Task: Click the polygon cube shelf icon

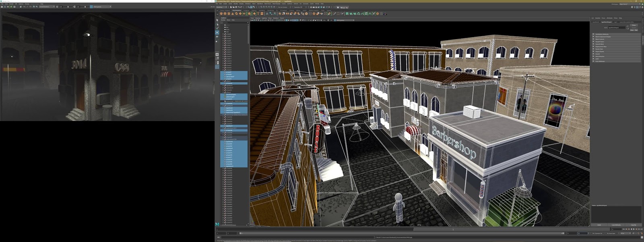Action: (x=225, y=14)
